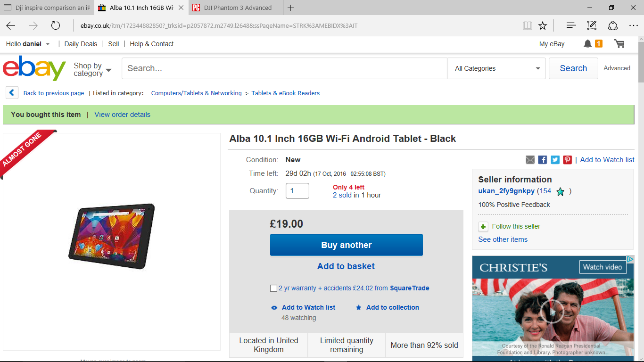Screen dimensions: 644x362
Task: Click Add to collection
Action: [x=393, y=307]
